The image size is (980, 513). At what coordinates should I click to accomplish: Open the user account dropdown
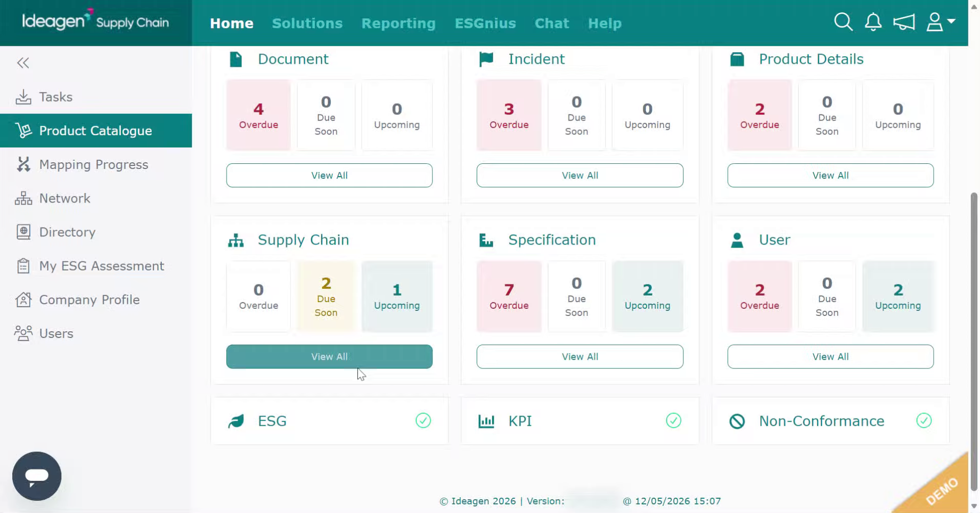[x=941, y=22]
